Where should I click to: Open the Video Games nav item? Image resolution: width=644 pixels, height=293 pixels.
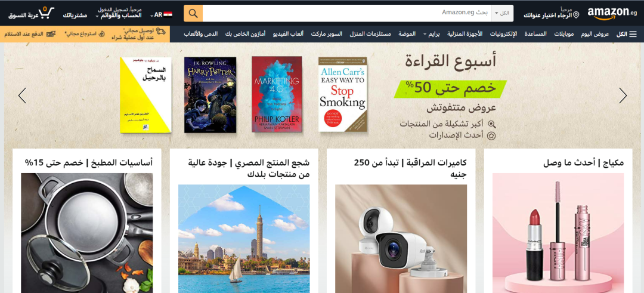pyautogui.click(x=289, y=34)
